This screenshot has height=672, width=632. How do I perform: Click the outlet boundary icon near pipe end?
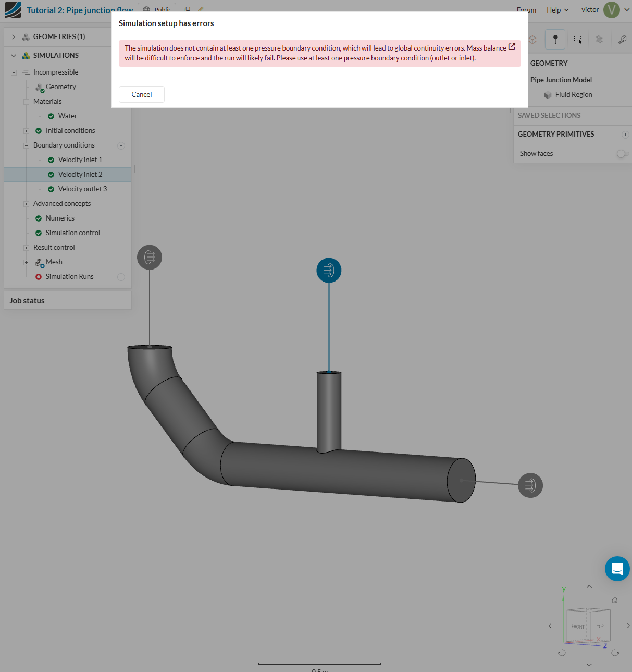[x=530, y=485]
